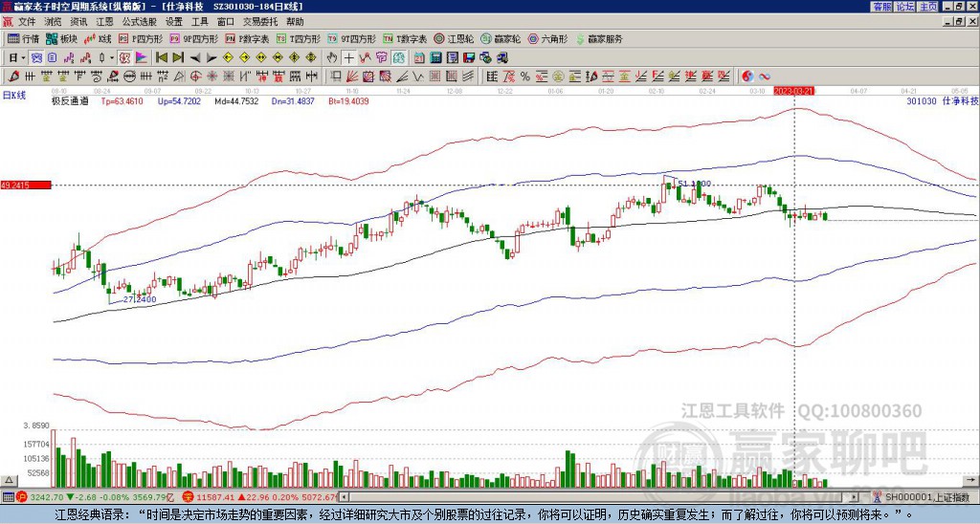
Task: Select the circled-cross target tool icon
Action: 195,76
